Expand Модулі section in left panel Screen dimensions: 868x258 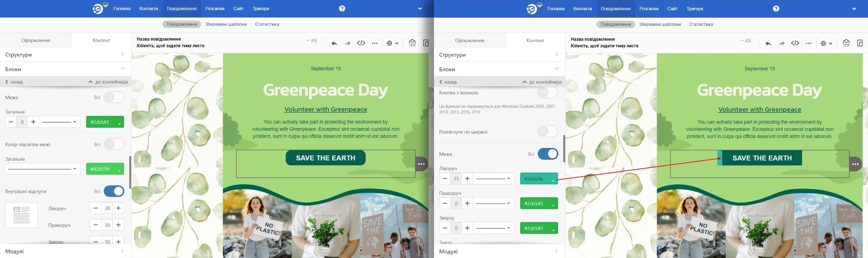click(65, 251)
